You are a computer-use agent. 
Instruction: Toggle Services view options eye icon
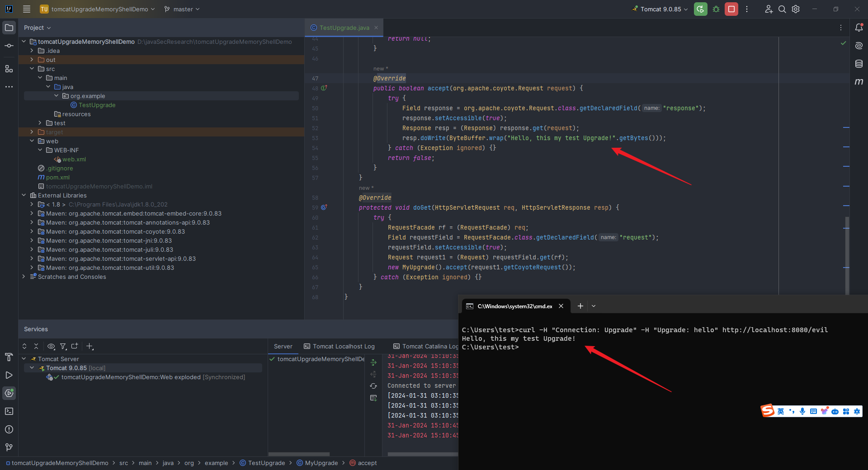tap(51, 346)
